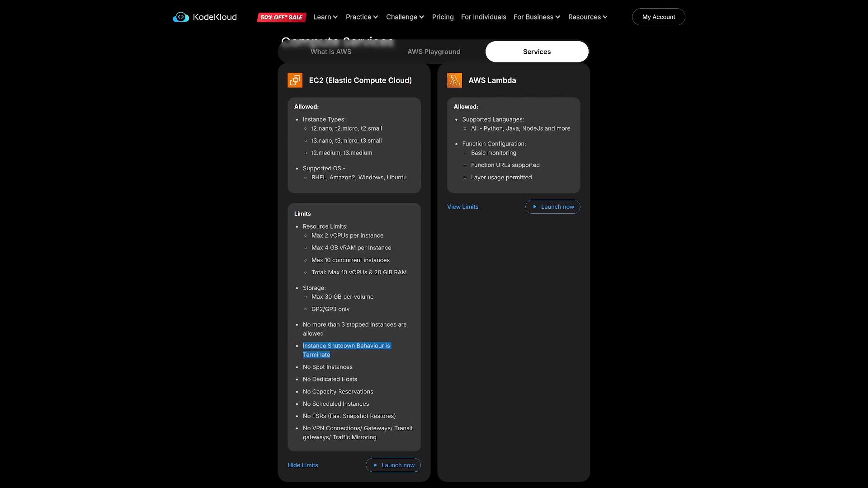
Task: Expand the Learn menu dropdown
Action: coord(325,17)
